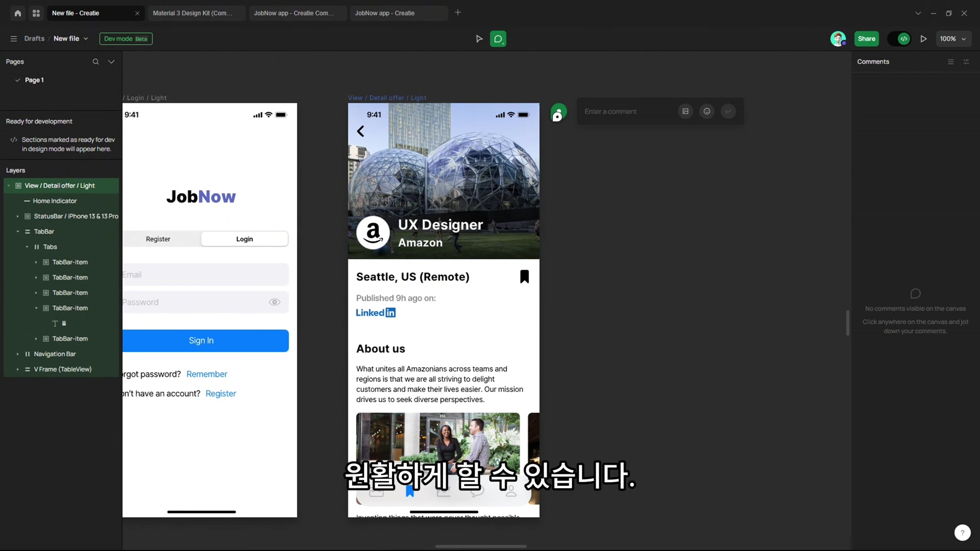Click the horizontal canvas scrollbar
Viewport: 980px width, 551px height.
(481, 546)
